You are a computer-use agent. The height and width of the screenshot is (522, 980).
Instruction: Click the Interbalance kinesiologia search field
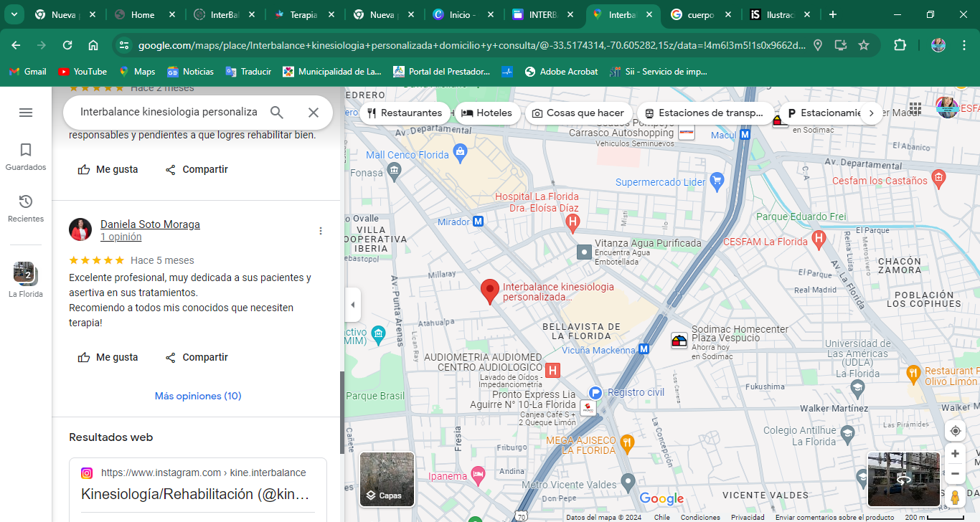tap(169, 113)
